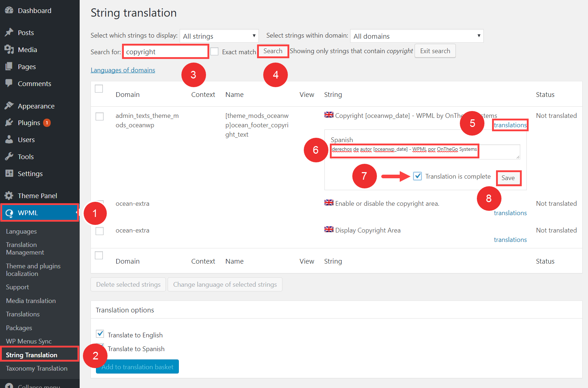Click the top String column header

333,94
